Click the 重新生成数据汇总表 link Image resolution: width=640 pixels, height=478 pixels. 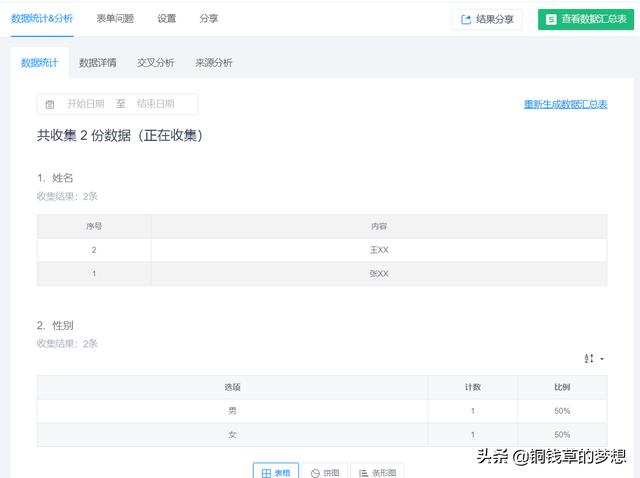(565, 104)
